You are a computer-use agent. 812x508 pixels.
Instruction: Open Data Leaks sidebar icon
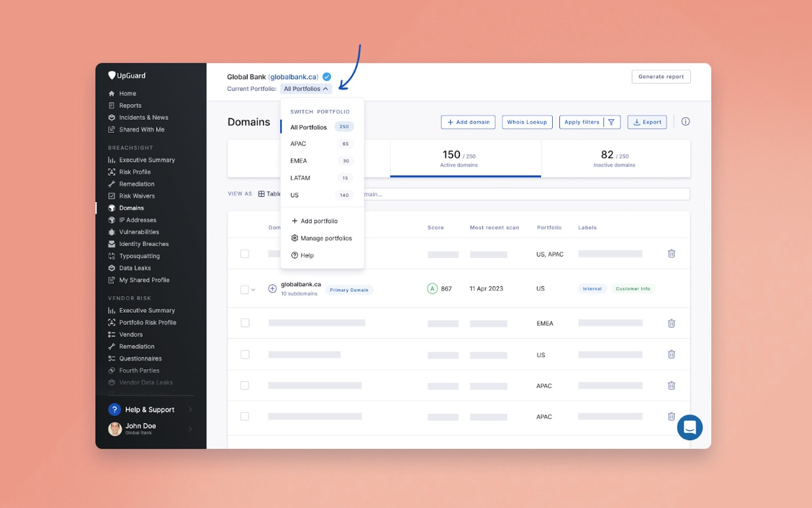tap(112, 268)
